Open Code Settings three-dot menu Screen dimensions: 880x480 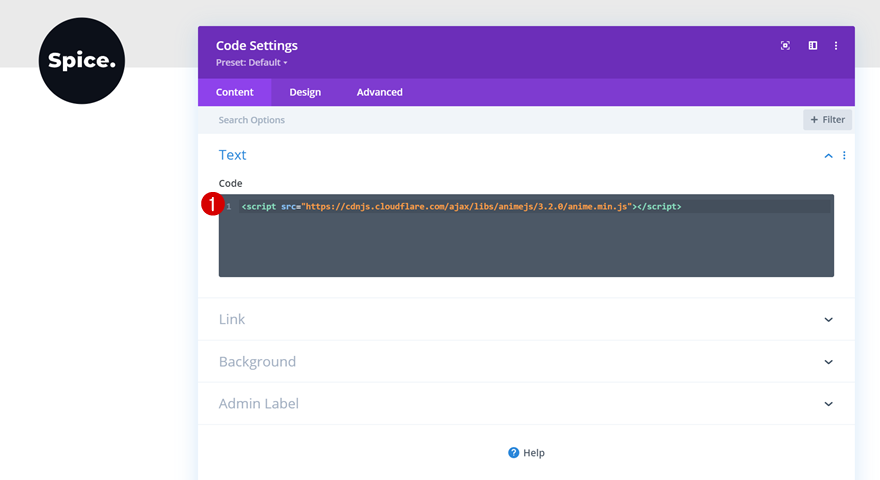pyautogui.click(x=836, y=46)
